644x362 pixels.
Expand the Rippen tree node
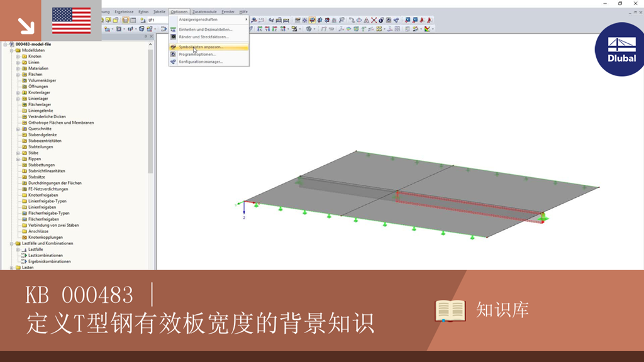click(18, 159)
